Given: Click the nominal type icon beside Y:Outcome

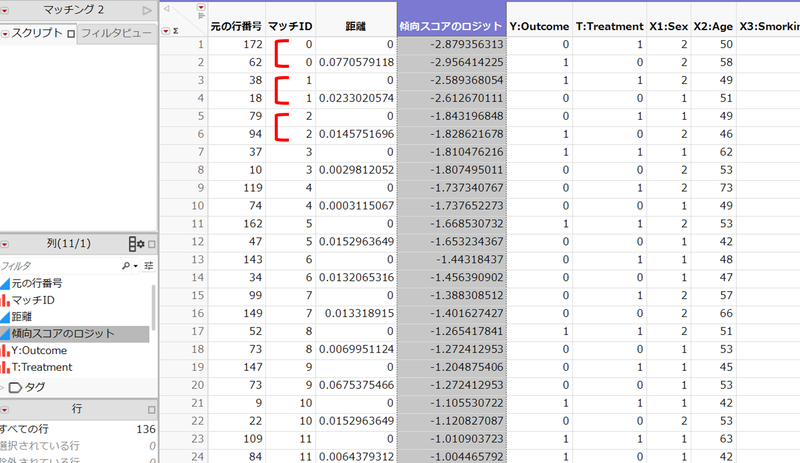Looking at the screenshot, I should pos(5,351).
